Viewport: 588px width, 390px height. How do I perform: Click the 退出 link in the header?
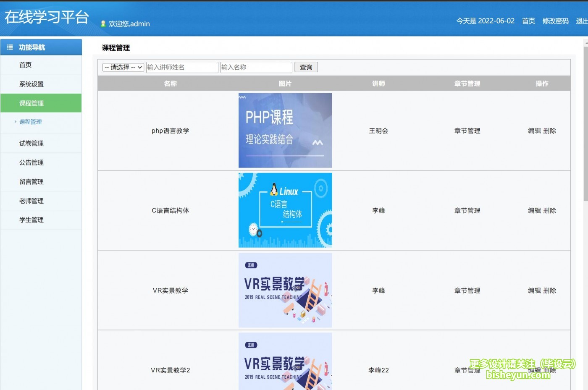pyautogui.click(x=582, y=21)
